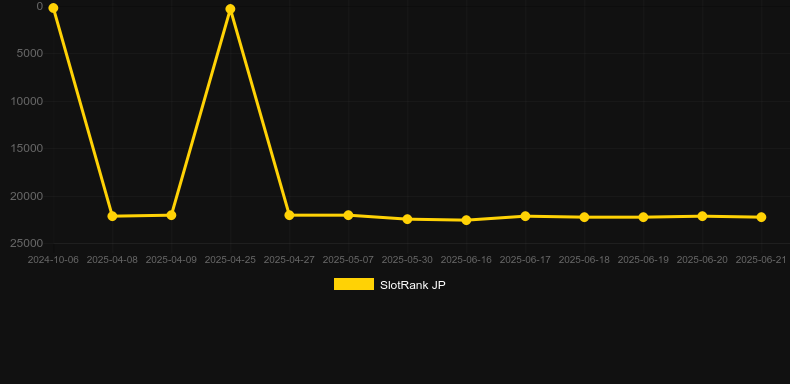Toggle the yellow SlotRank JP legend swatch

[x=354, y=284]
